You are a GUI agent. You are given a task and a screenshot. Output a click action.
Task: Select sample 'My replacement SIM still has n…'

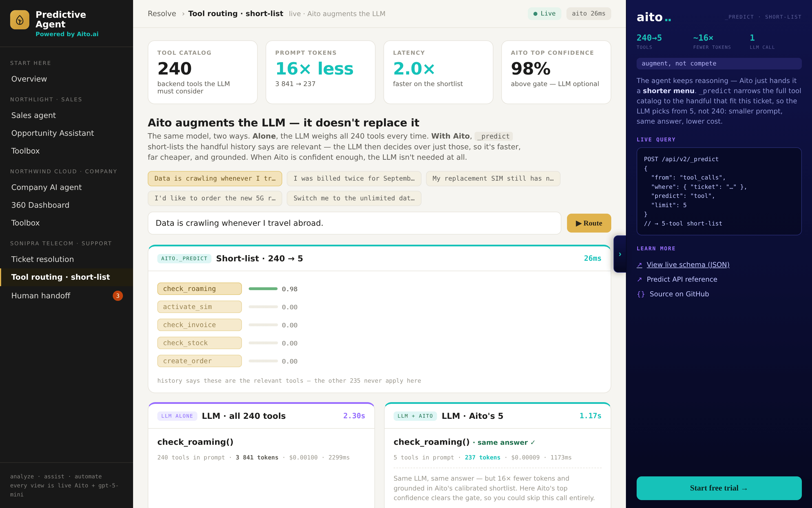point(493,179)
